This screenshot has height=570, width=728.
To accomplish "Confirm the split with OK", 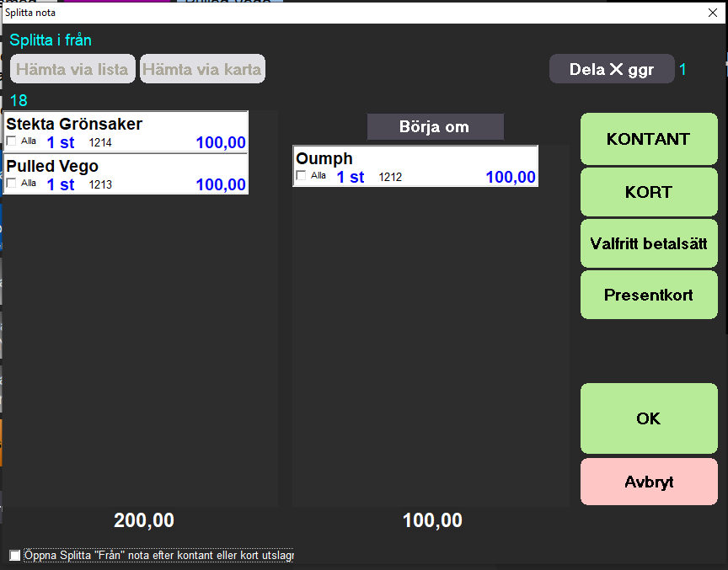I will 648,418.
